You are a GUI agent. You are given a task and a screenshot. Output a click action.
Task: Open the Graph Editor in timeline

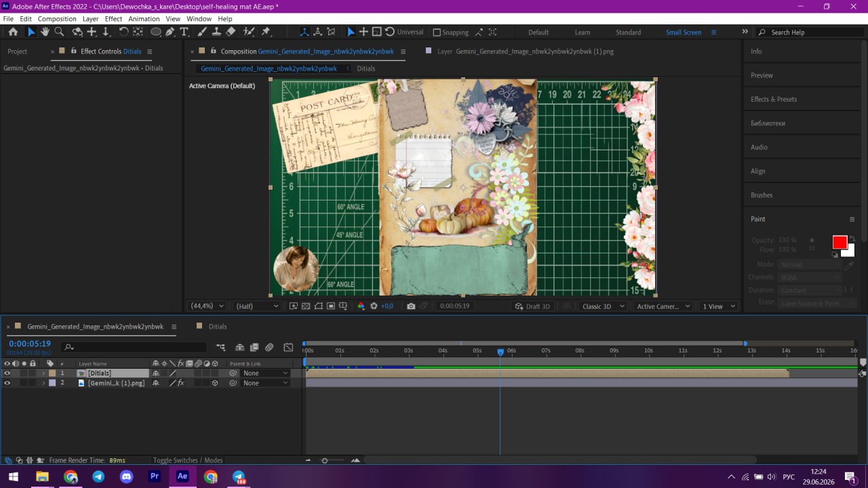pyautogui.click(x=288, y=347)
